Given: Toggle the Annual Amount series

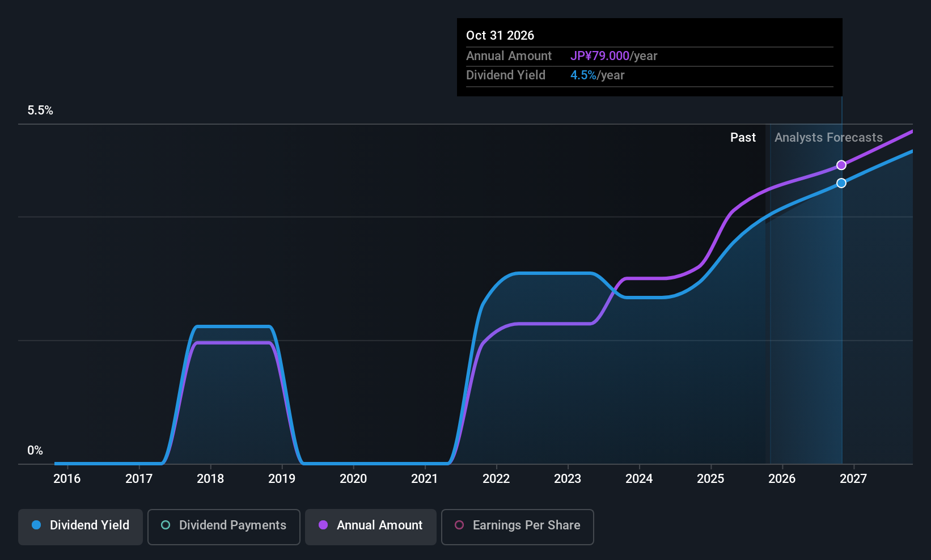Looking at the screenshot, I should [x=370, y=527].
